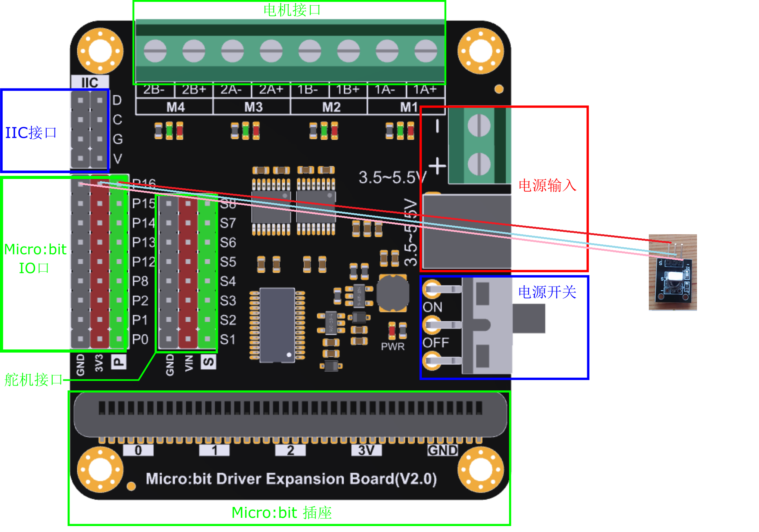The height and width of the screenshot is (532, 759).
Task: Click the horizontal 3.5~5.5V voltage label
Action: tap(392, 178)
